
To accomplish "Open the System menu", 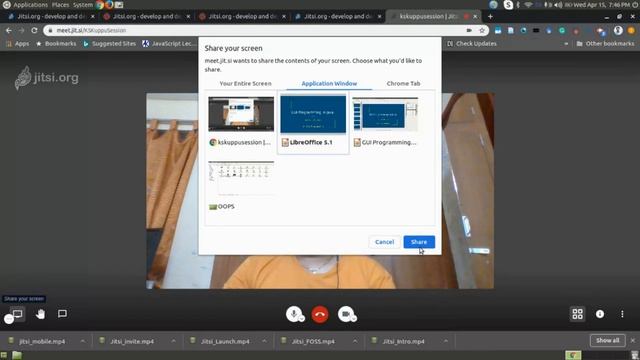I will (83, 4).
